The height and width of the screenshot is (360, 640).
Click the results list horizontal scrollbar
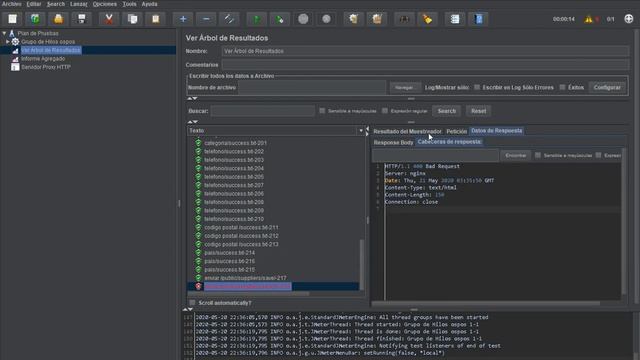pyautogui.click(x=248, y=293)
